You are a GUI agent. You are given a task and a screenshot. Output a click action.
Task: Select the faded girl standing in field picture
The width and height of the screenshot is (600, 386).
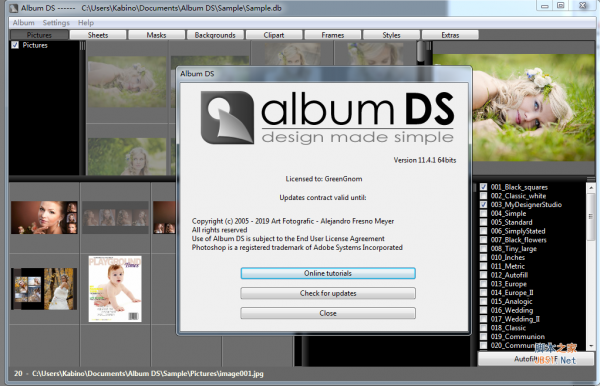[127, 156]
